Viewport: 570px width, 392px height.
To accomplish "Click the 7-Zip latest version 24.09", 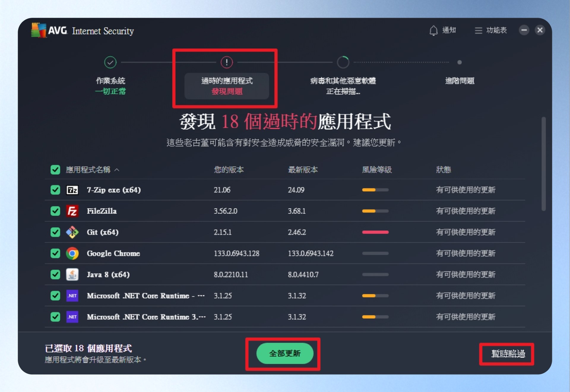I will click(x=296, y=190).
